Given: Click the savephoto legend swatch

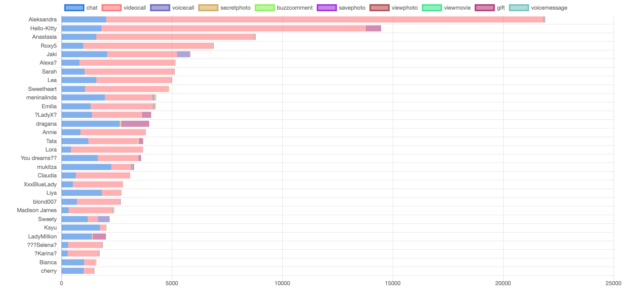Looking at the screenshot, I should coord(327,8).
